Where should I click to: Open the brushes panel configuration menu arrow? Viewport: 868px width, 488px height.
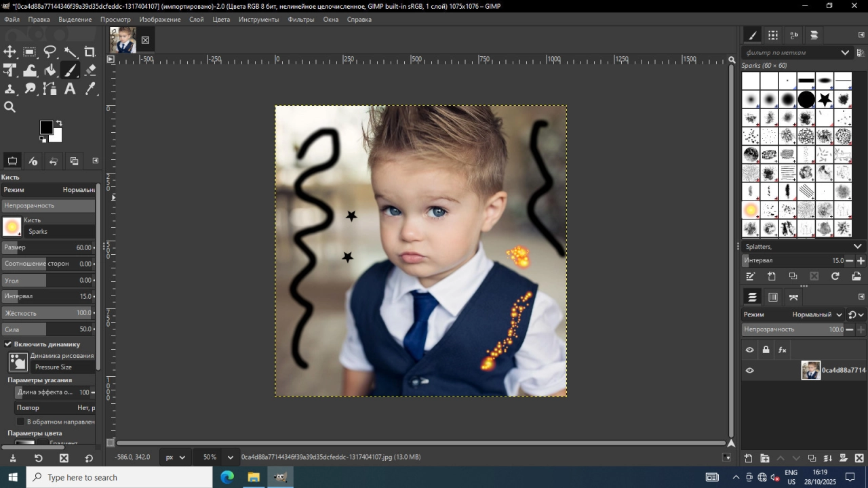coord(861,35)
